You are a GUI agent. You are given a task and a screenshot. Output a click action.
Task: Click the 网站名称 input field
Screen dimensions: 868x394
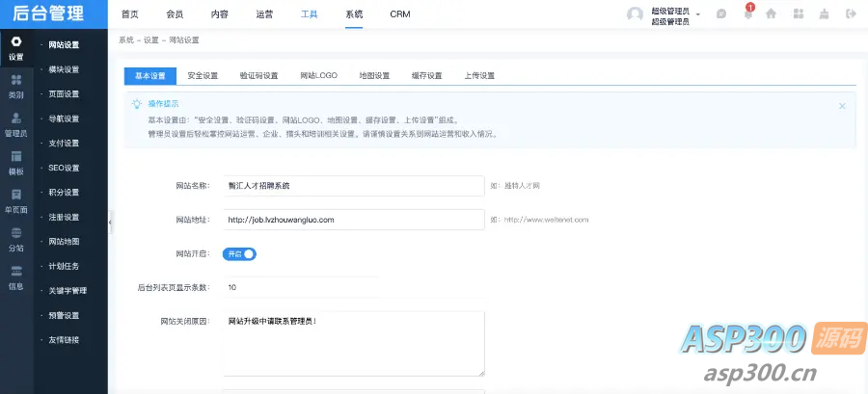[x=352, y=185]
